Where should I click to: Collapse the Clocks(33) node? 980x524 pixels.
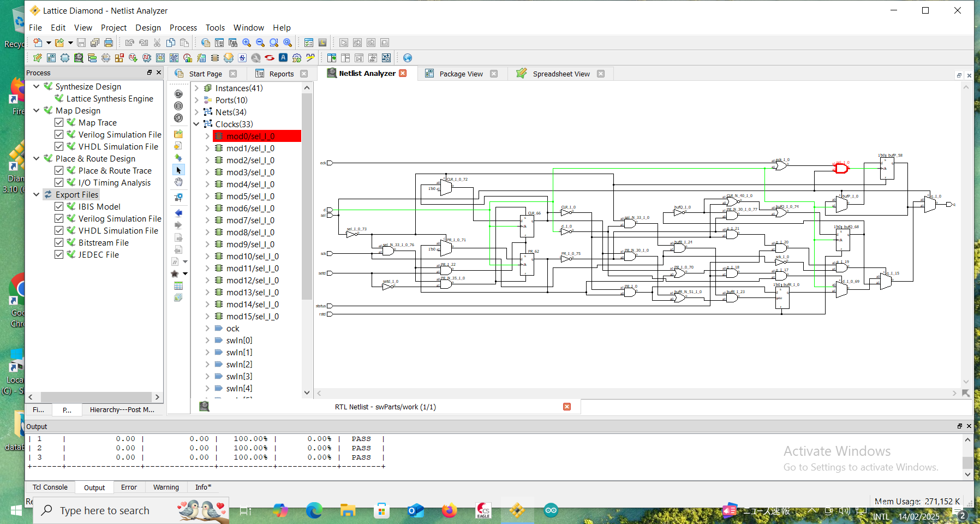click(196, 124)
